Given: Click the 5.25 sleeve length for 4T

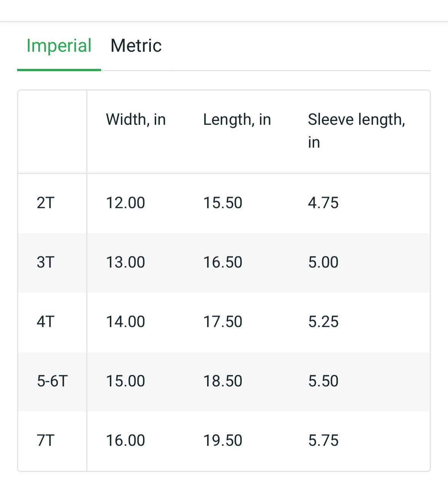Looking at the screenshot, I should tap(323, 321).
